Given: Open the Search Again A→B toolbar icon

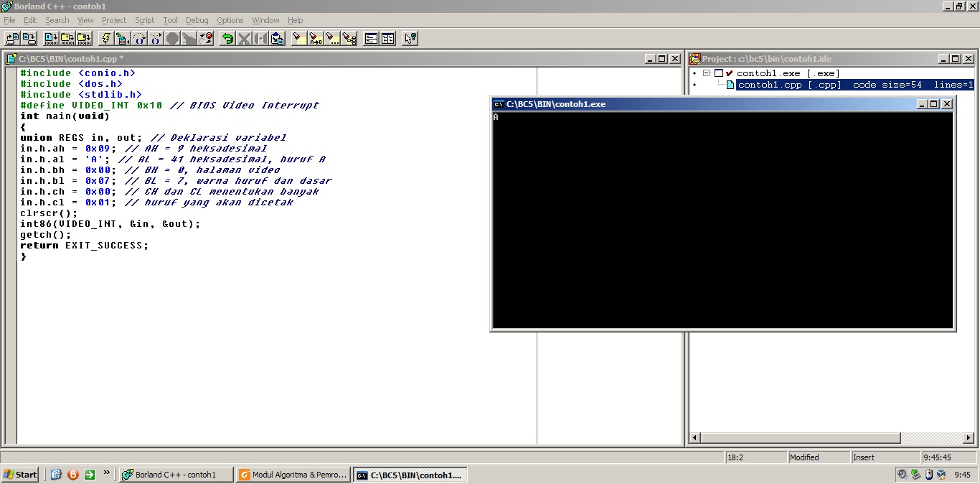Looking at the screenshot, I should 316,38.
